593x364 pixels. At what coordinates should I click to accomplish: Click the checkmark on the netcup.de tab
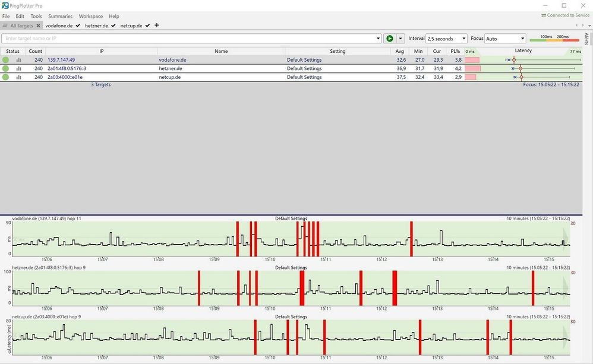coord(147,26)
